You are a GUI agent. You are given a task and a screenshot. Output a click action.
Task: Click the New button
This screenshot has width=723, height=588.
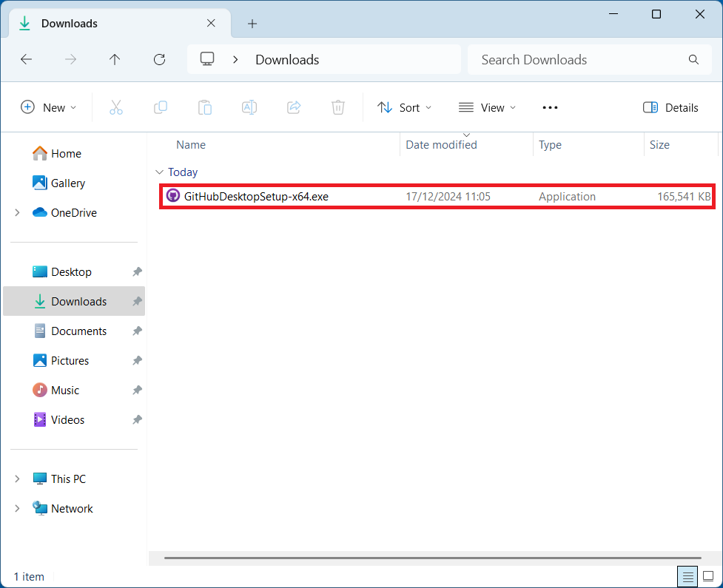click(x=48, y=107)
